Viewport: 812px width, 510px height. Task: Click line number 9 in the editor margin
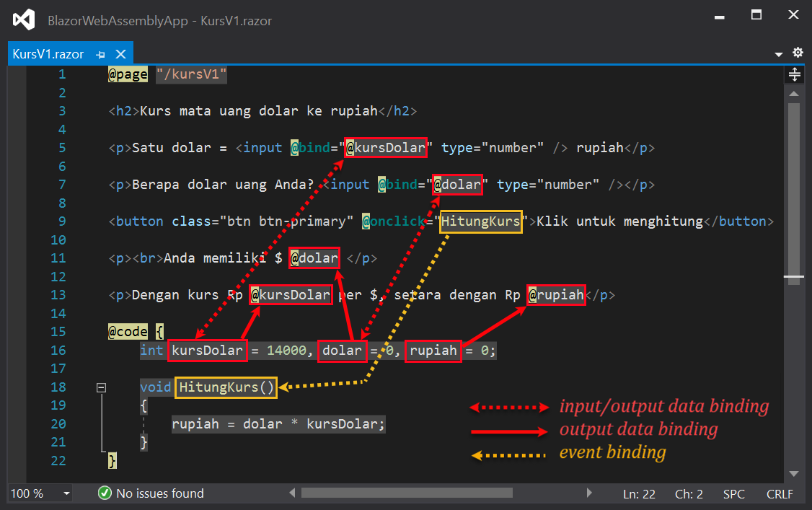pyautogui.click(x=62, y=221)
